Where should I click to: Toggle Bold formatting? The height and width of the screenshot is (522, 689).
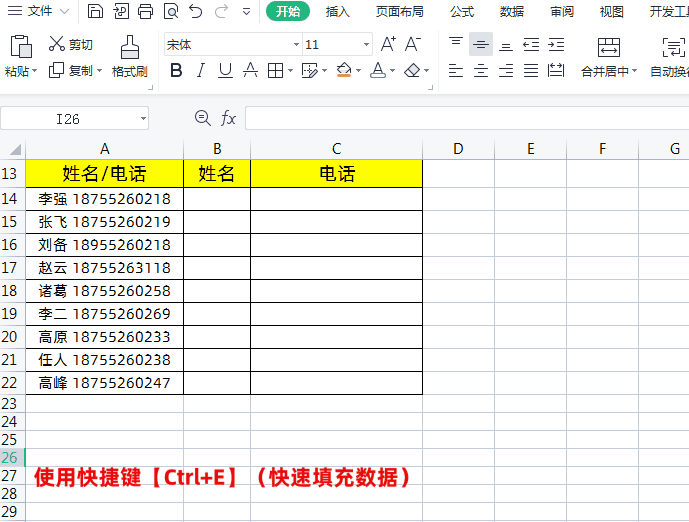click(176, 70)
